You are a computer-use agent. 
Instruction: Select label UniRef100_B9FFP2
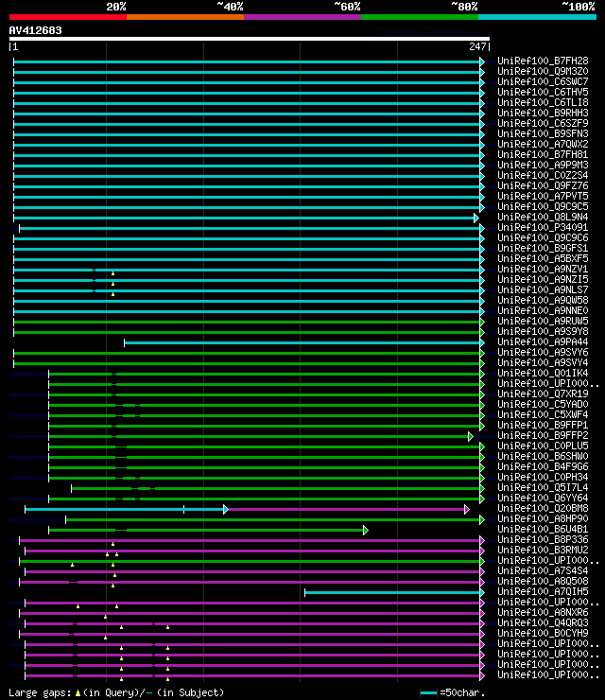click(x=543, y=436)
